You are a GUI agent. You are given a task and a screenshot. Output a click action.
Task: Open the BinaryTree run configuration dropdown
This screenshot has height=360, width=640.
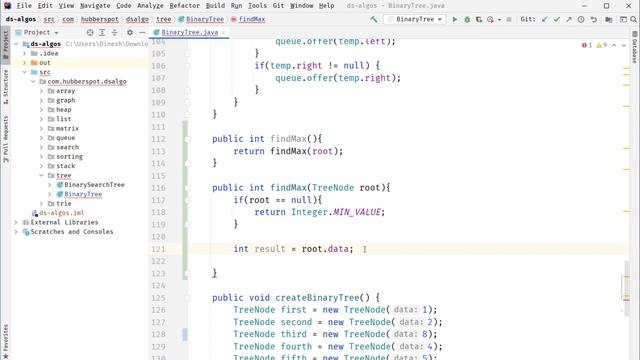click(x=415, y=19)
